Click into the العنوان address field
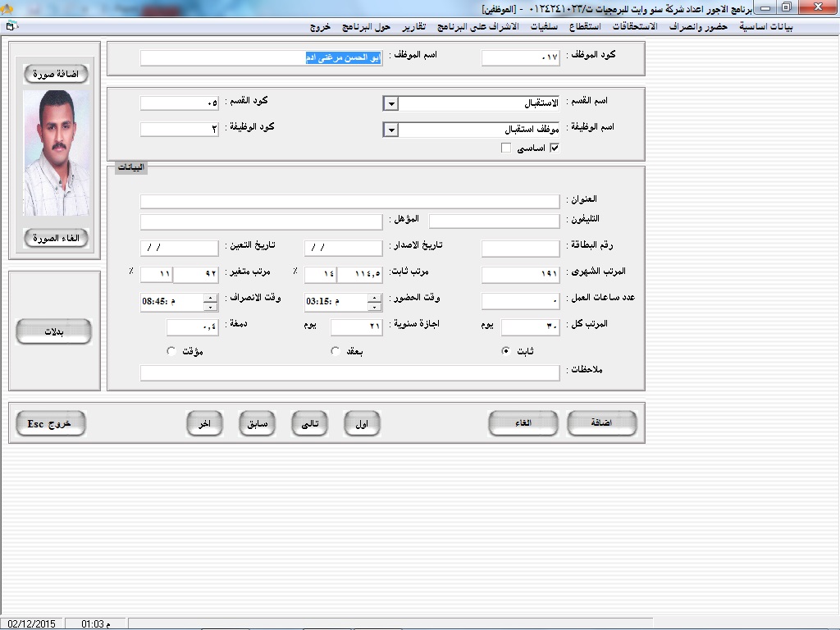 point(349,201)
